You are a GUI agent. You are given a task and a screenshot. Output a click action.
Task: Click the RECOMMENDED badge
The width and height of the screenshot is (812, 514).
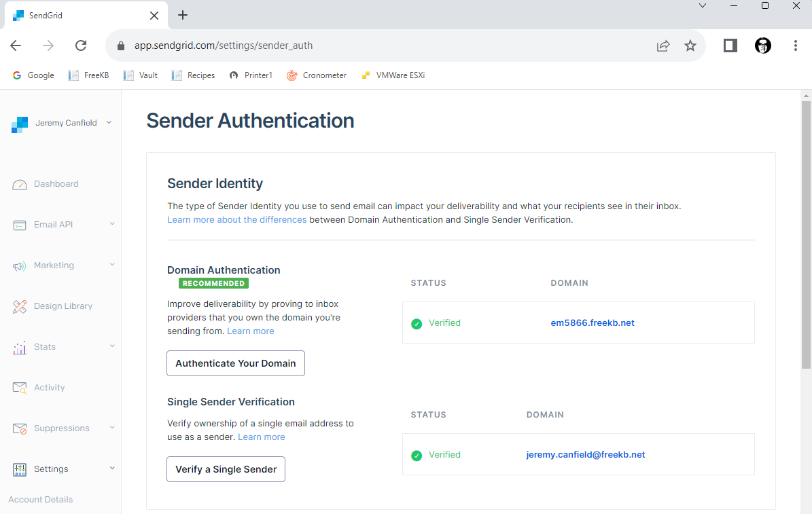pyautogui.click(x=213, y=283)
